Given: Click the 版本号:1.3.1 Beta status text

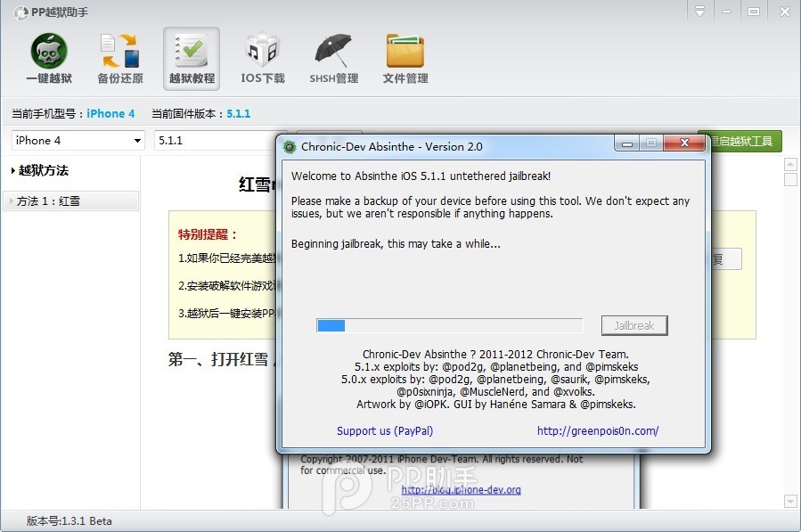Looking at the screenshot, I should tap(69, 520).
